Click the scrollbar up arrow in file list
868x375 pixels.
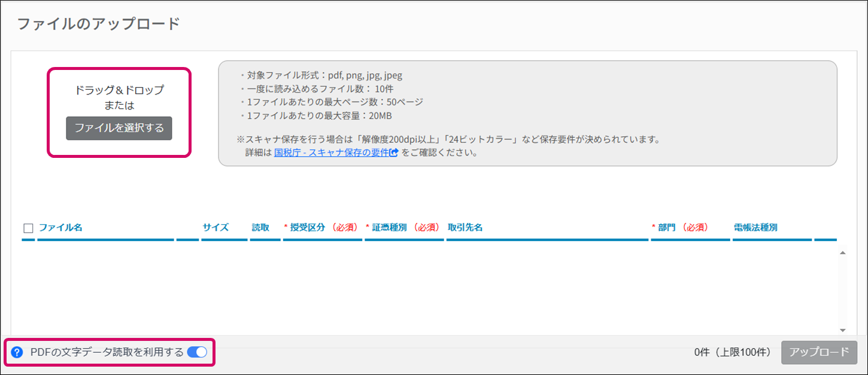(842, 253)
